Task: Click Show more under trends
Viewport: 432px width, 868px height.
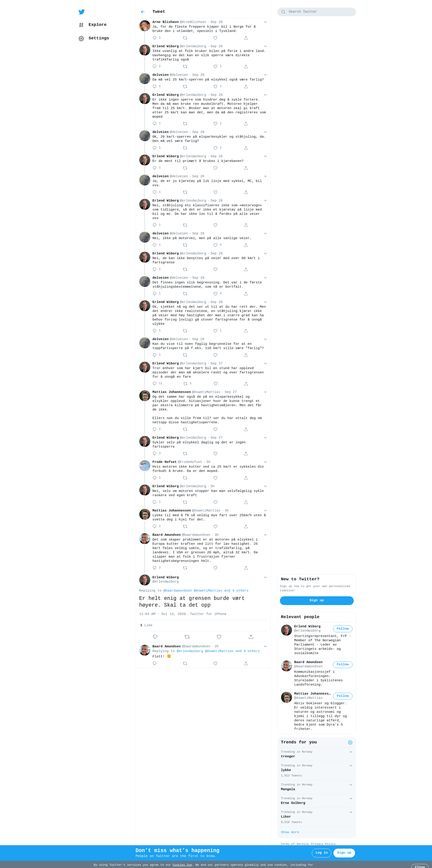Action: click(x=290, y=832)
